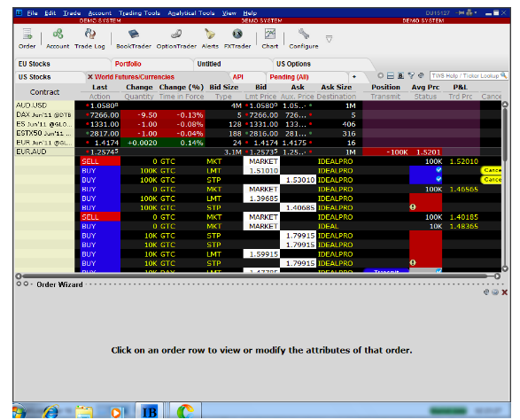Screen dimensions: 520x420
Task: Click first round arrow left of Order Wizard
Action: click(19, 284)
